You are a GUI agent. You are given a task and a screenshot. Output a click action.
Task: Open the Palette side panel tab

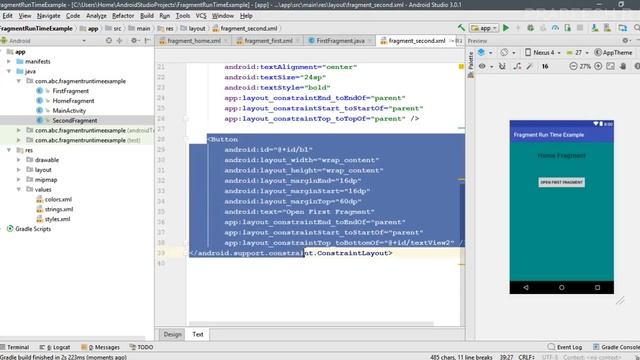click(470, 64)
